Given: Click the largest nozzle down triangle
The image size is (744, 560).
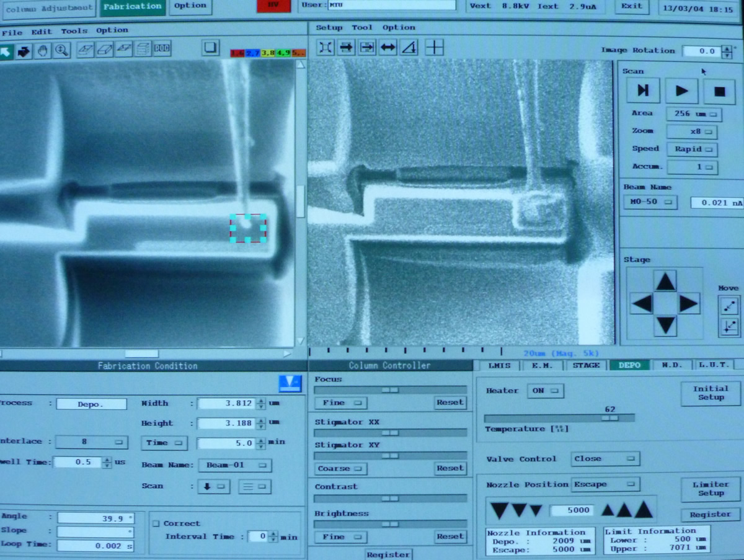Looking at the screenshot, I should coord(500,510).
